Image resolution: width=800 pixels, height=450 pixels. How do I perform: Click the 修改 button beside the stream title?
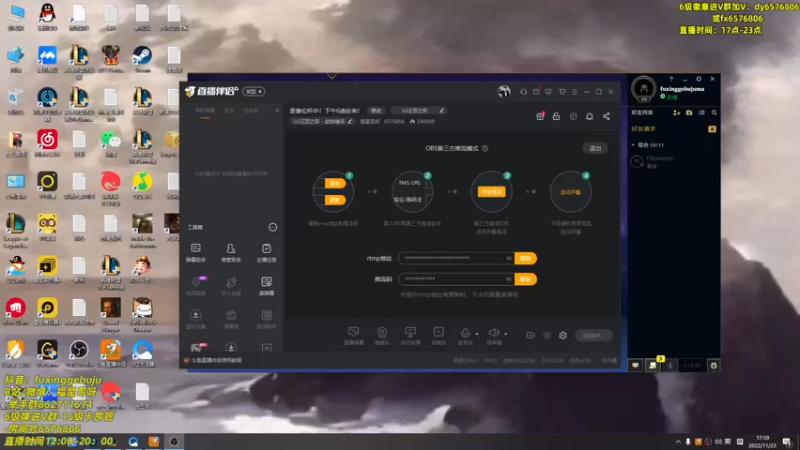click(x=376, y=111)
